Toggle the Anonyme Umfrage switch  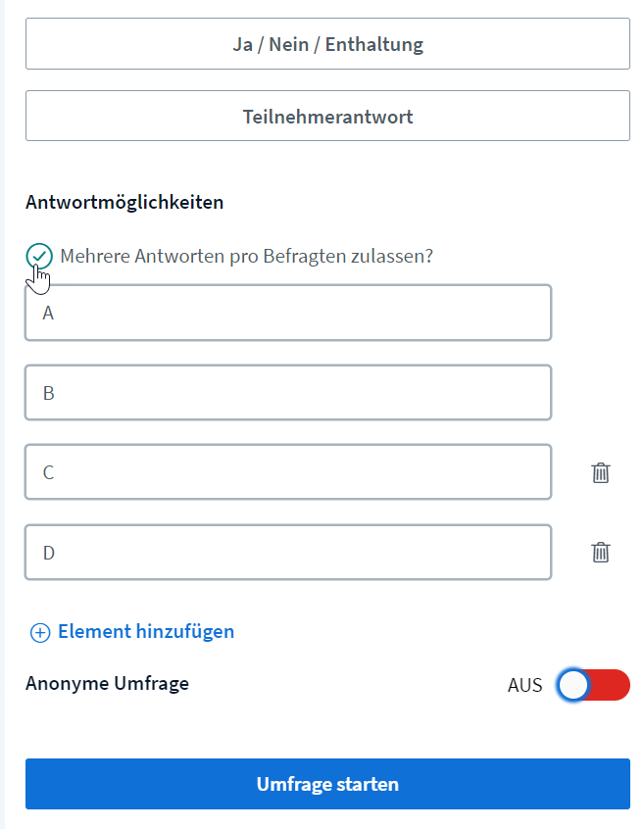pos(593,685)
